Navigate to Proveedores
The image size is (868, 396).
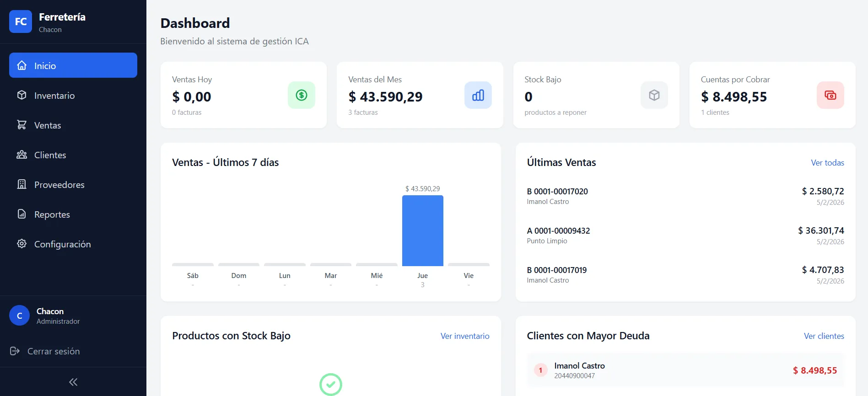59,185
